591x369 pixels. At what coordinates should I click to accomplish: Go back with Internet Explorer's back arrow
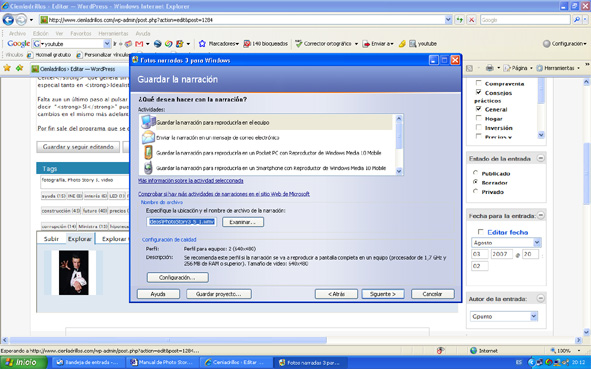tap(8, 19)
